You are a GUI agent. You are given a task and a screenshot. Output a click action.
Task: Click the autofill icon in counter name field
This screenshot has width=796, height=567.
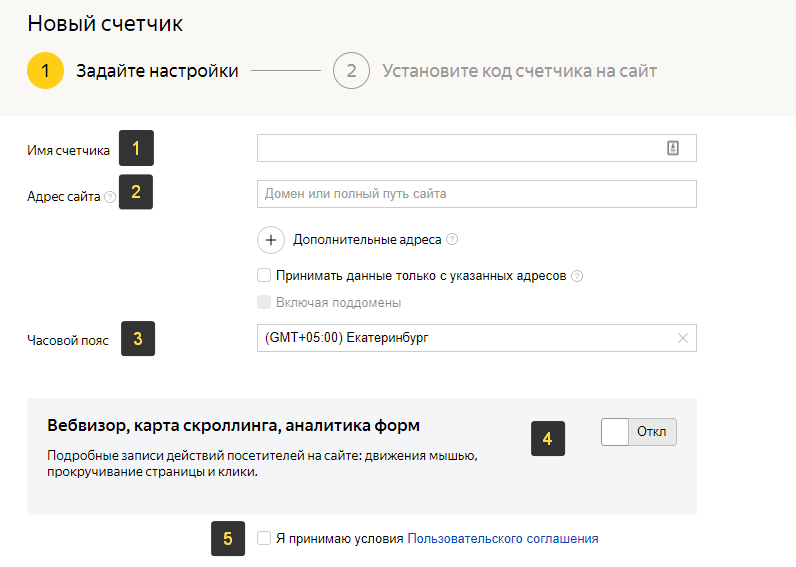673,148
